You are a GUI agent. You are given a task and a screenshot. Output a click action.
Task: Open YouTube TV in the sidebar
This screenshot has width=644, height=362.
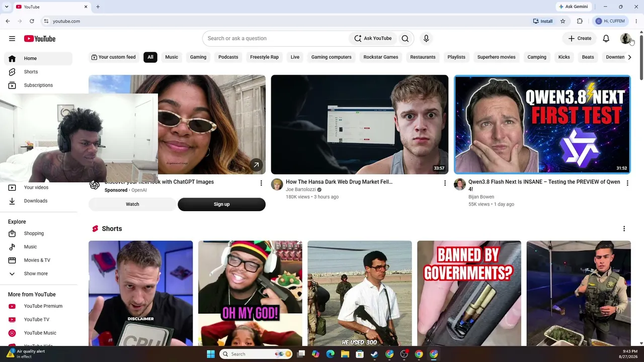[x=38, y=320]
